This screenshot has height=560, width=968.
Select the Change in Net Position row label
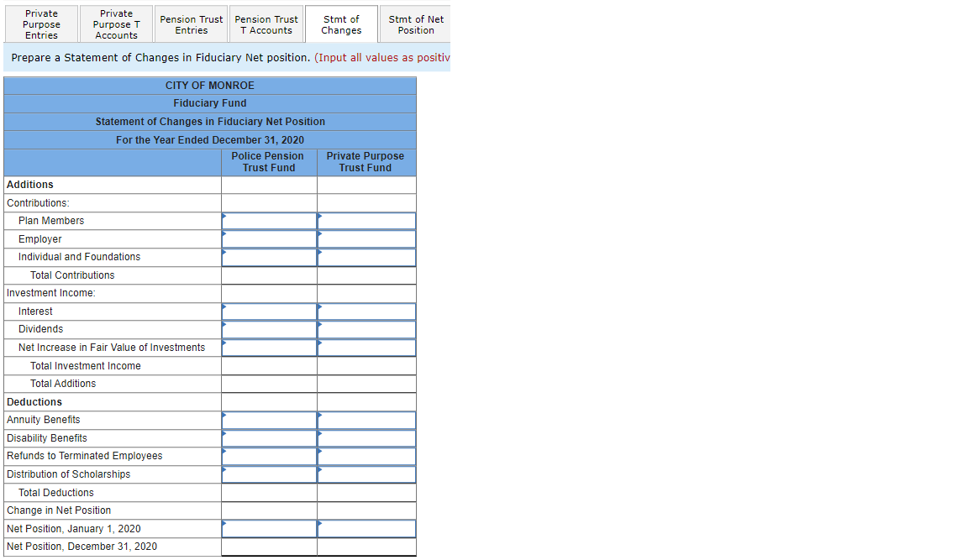click(x=59, y=510)
